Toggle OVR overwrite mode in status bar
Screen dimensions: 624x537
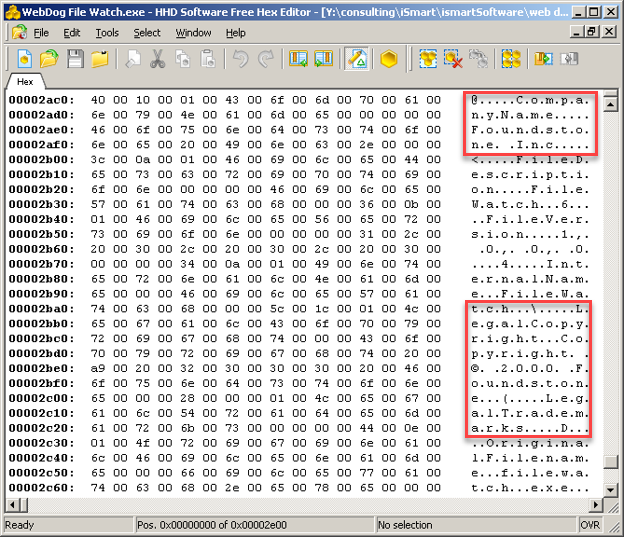(x=591, y=525)
